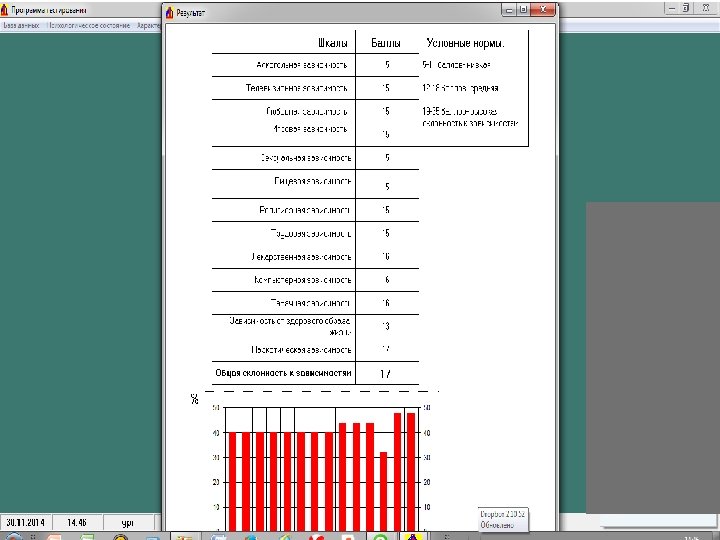Image resolution: width=720 pixels, height=540 pixels.
Task: Select the Игровая зависимость row label
Action: click(x=310, y=129)
